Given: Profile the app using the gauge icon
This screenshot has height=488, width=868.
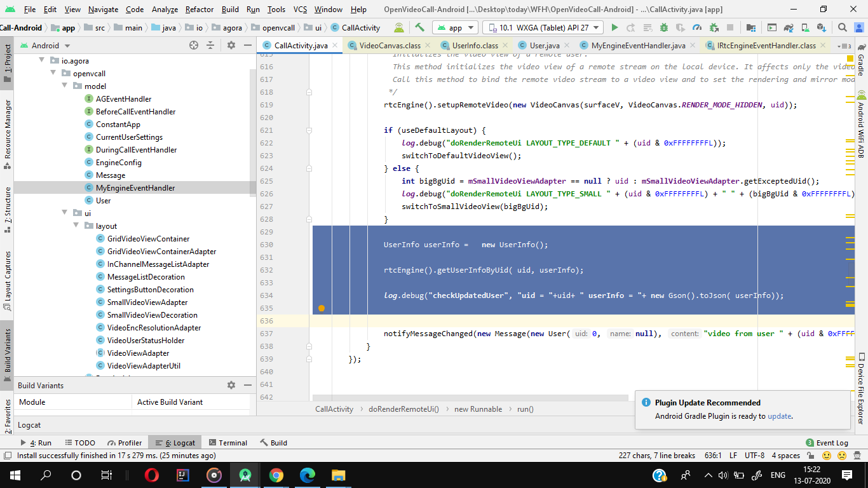Looking at the screenshot, I should coord(697,28).
